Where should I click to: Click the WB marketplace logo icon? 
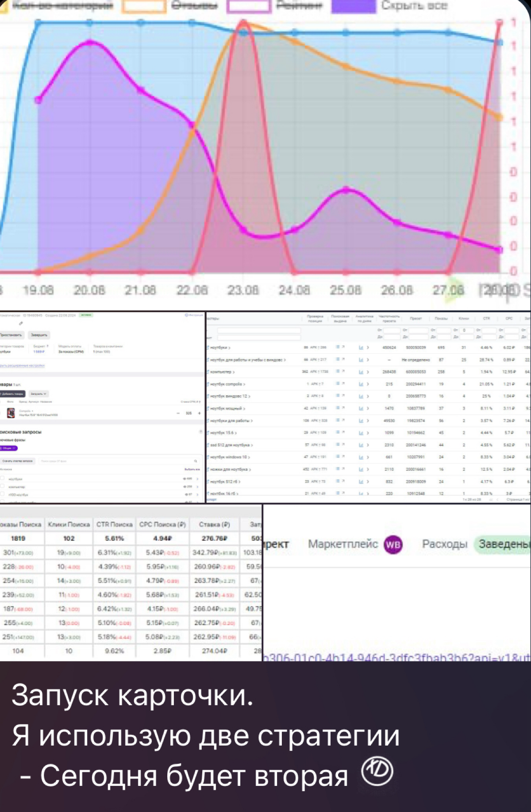point(393,545)
